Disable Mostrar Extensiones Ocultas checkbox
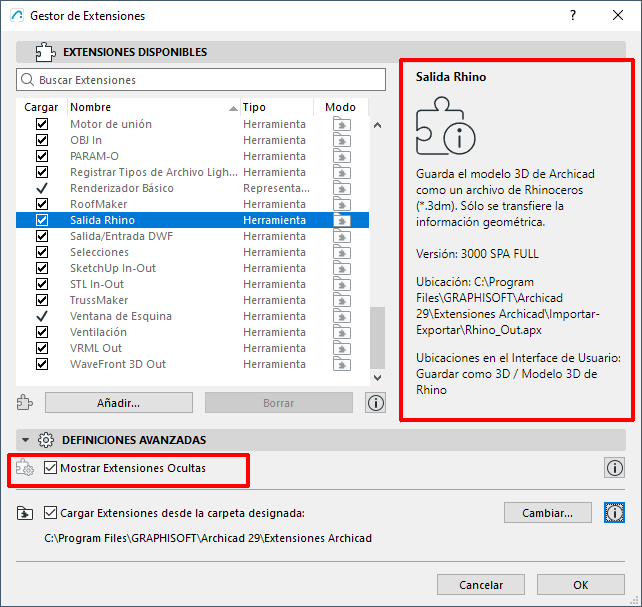This screenshot has height=607, width=642. (x=50, y=467)
